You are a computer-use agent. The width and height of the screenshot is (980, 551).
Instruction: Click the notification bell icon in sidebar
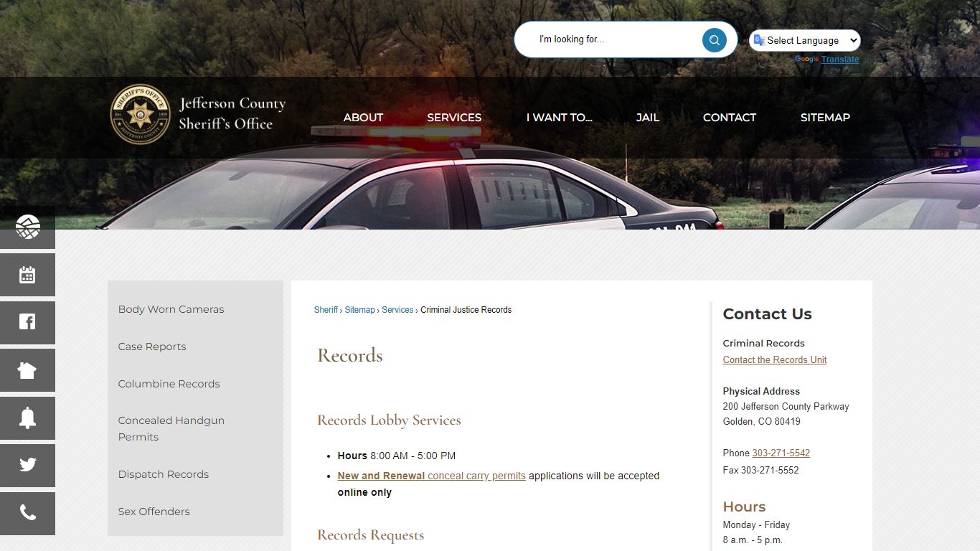coord(27,418)
